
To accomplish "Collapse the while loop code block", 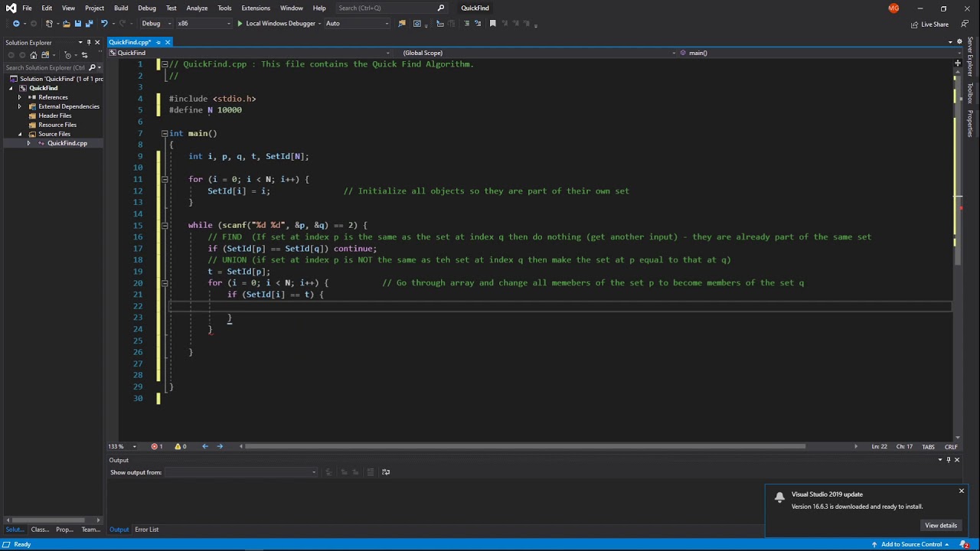I will [x=165, y=226].
